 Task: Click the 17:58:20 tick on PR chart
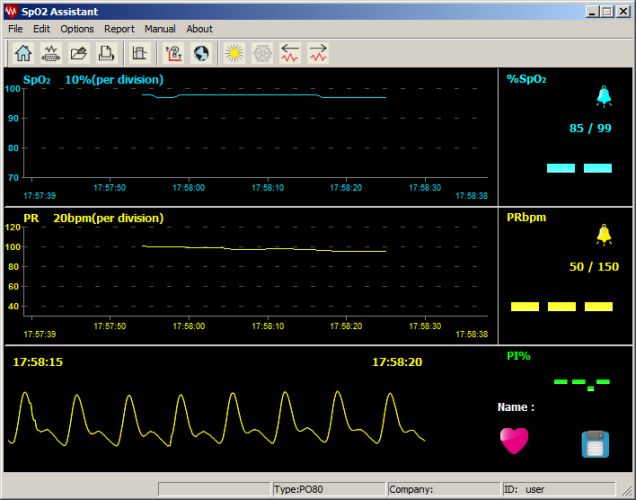point(346,326)
